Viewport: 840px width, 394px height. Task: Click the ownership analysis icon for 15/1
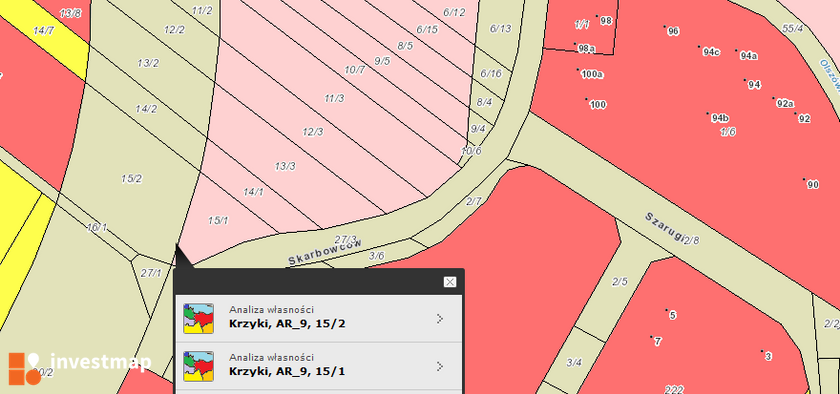[x=198, y=366]
